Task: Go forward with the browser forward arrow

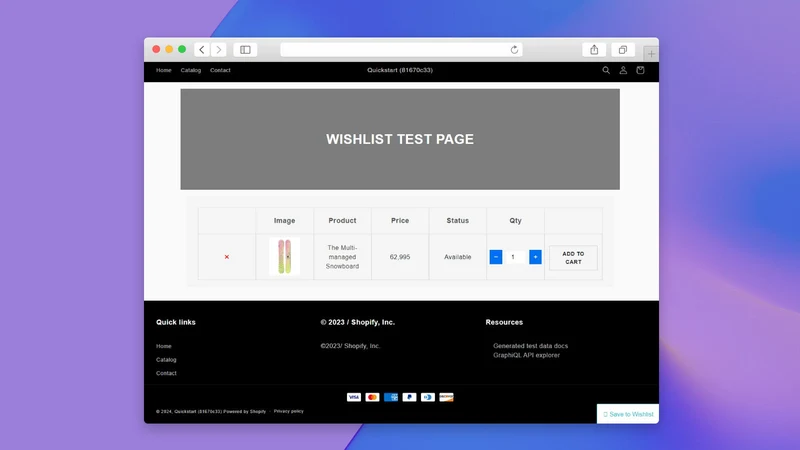Action: [x=218, y=49]
